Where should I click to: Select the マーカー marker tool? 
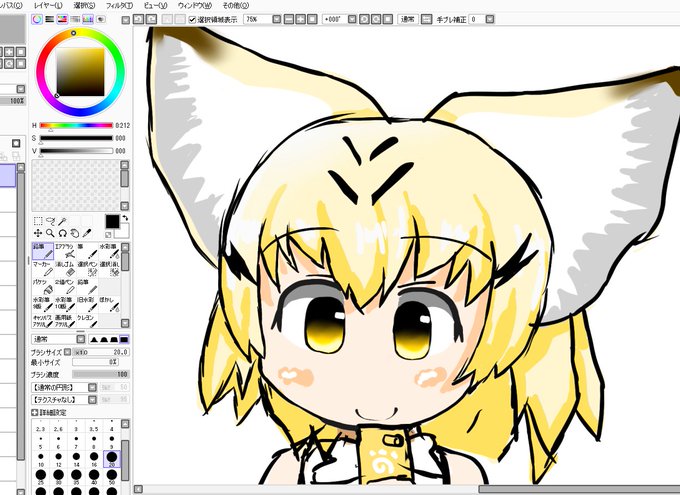point(43,269)
